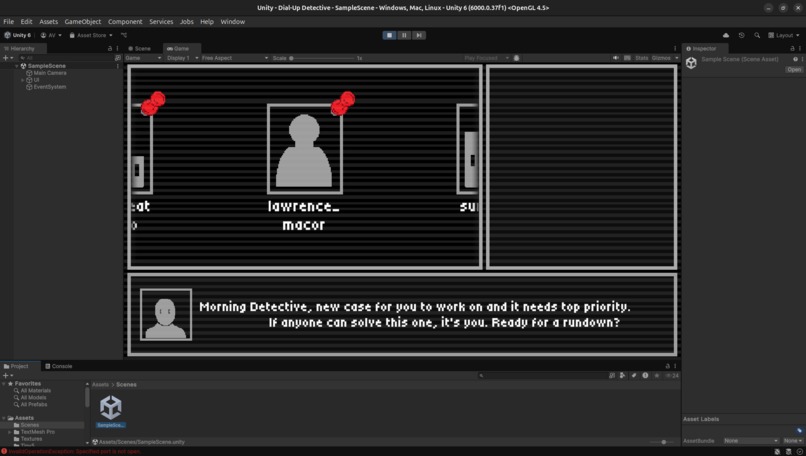Click the Unity 6 logo button
The width and height of the screenshot is (806, 456).
pyautogui.click(x=18, y=35)
